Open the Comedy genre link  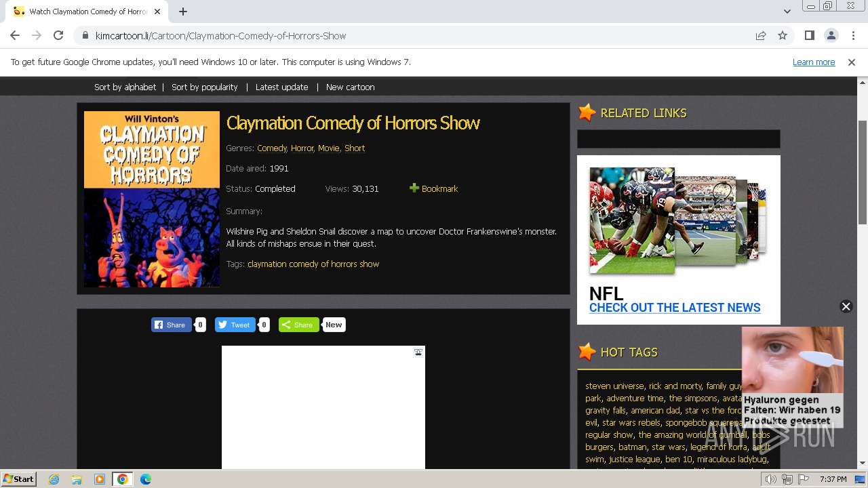[x=272, y=148]
